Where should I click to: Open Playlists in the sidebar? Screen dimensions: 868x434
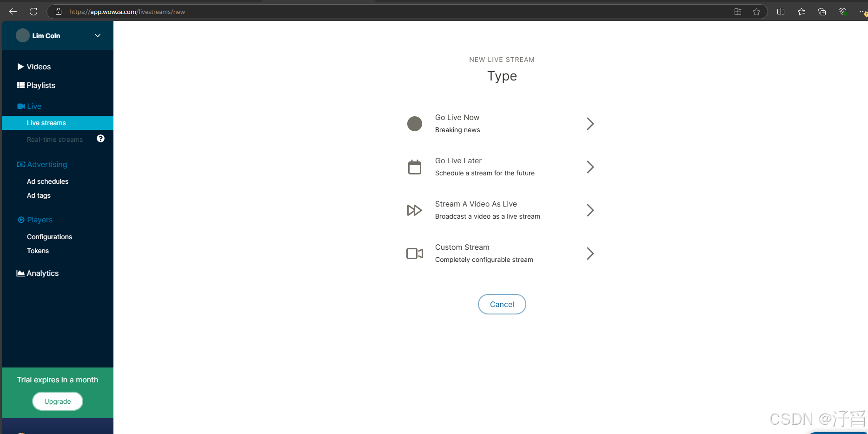36,85
